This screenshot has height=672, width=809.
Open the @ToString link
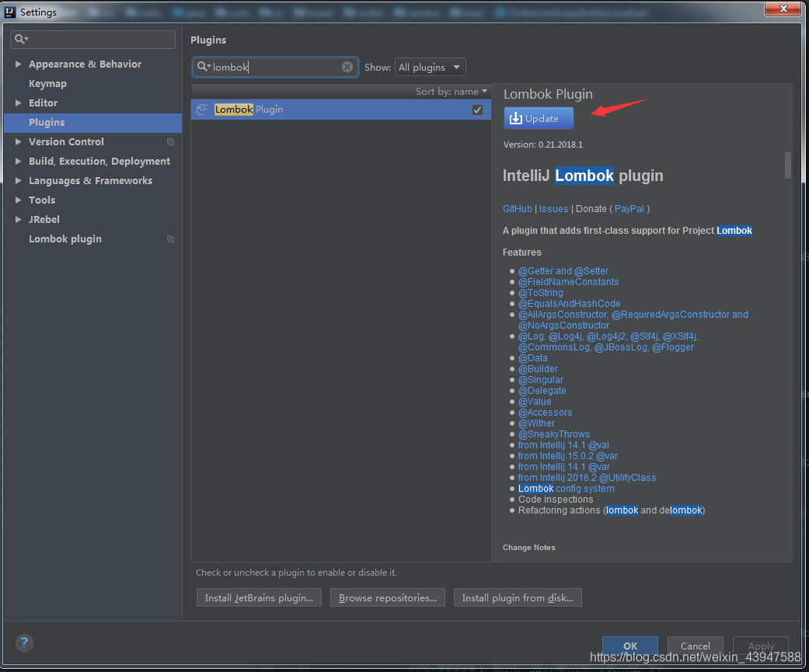point(540,292)
